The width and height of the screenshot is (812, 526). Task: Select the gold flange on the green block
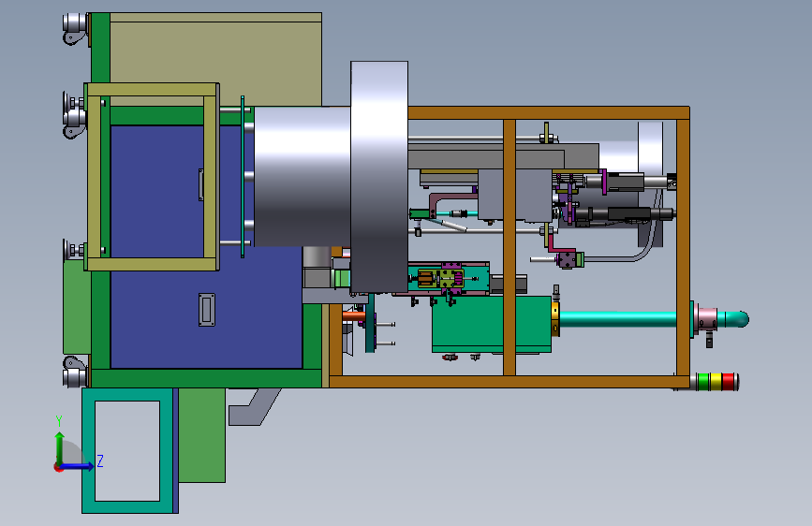coord(555,319)
